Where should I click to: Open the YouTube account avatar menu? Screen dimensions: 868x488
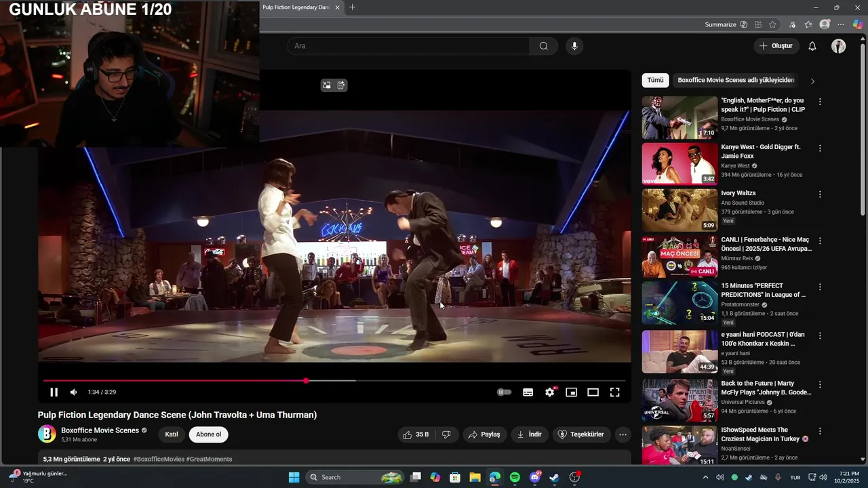pyautogui.click(x=839, y=46)
